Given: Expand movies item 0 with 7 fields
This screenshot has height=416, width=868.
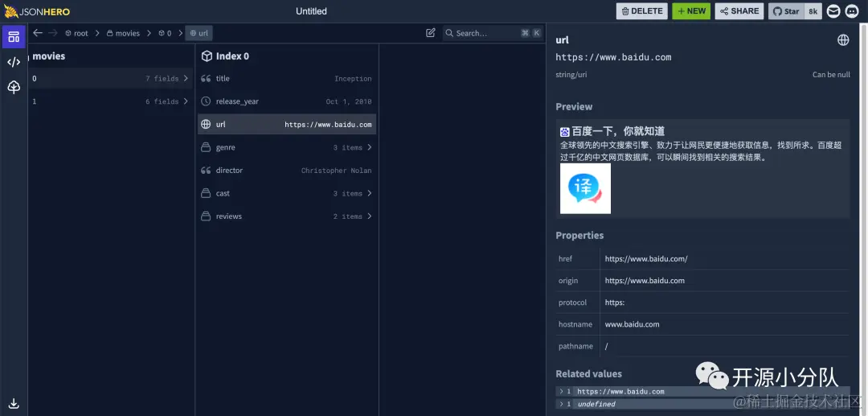Looking at the screenshot, I should 110,79.
